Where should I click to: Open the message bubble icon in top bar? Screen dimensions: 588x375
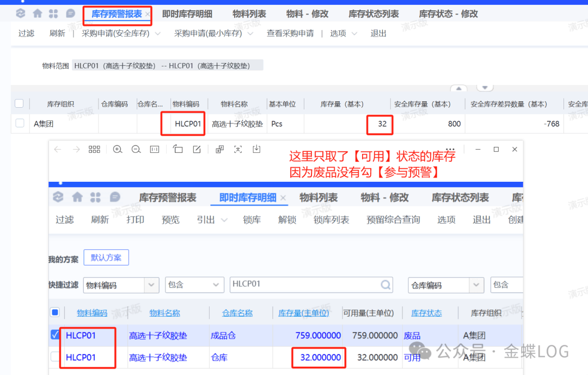pyautogui.click(x=70, y=14)
